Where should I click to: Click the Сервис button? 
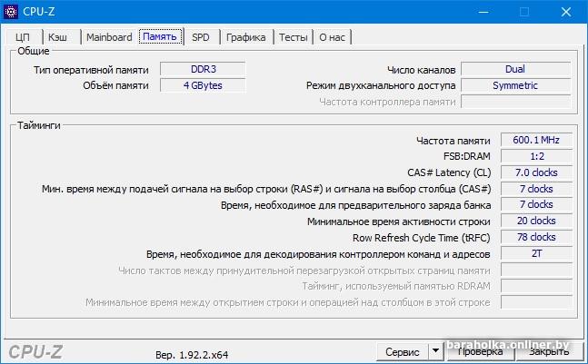[x=403, y=351]
